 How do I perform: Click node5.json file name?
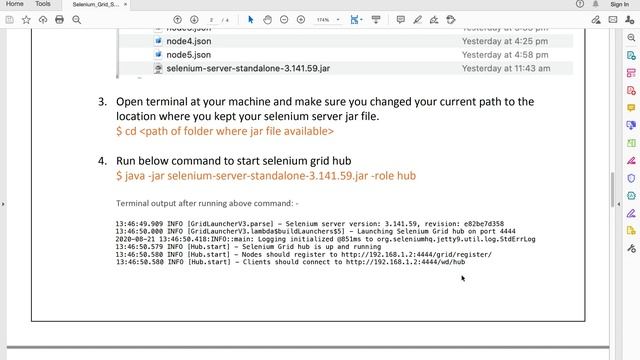[189, 55]
